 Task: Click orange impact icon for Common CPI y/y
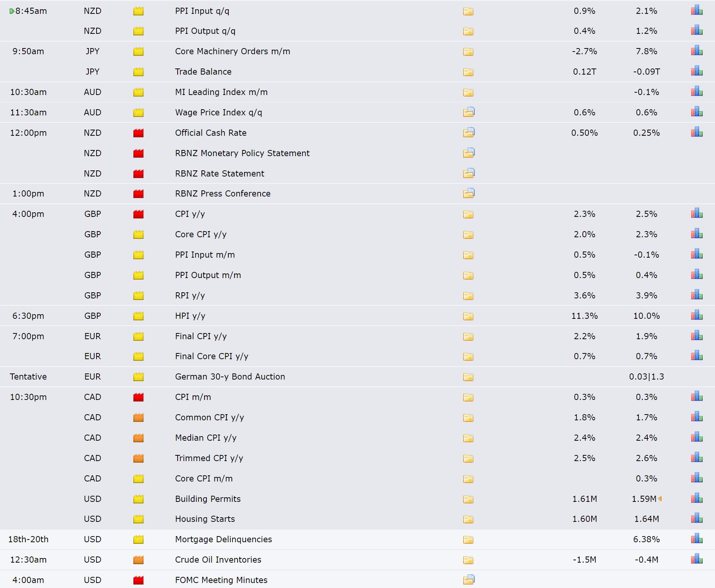[138, 417]
